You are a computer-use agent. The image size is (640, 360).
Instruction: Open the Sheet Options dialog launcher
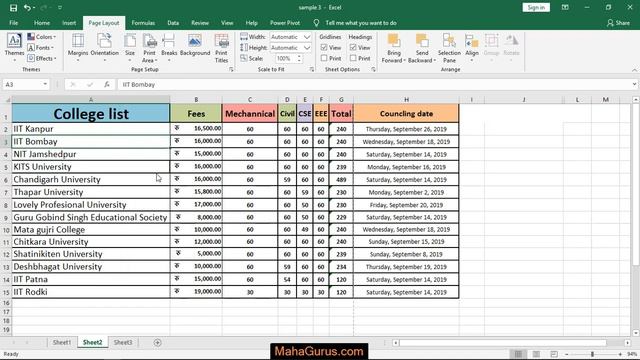373,70
